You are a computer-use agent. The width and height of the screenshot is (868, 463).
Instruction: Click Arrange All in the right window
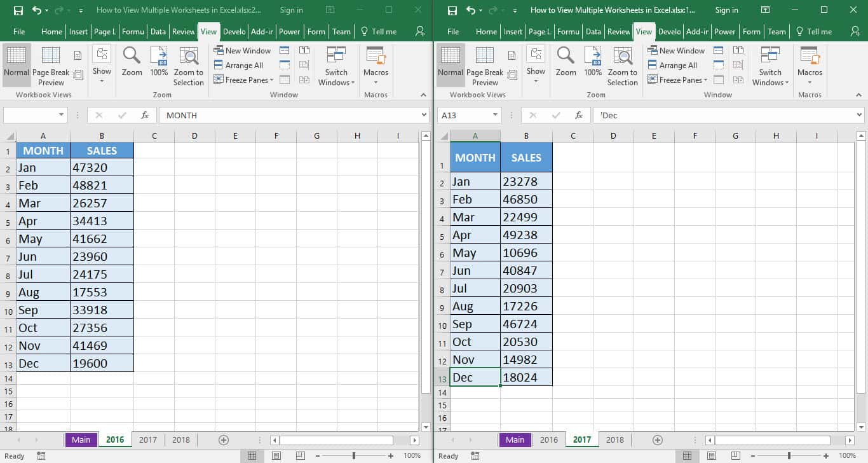673,66
